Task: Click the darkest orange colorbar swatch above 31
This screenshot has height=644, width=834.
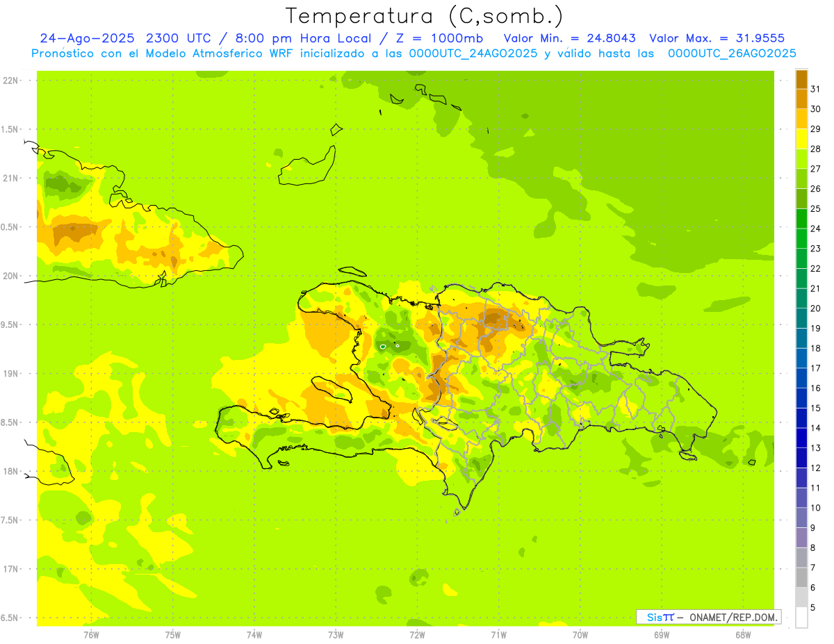Action: coord(801,79)
